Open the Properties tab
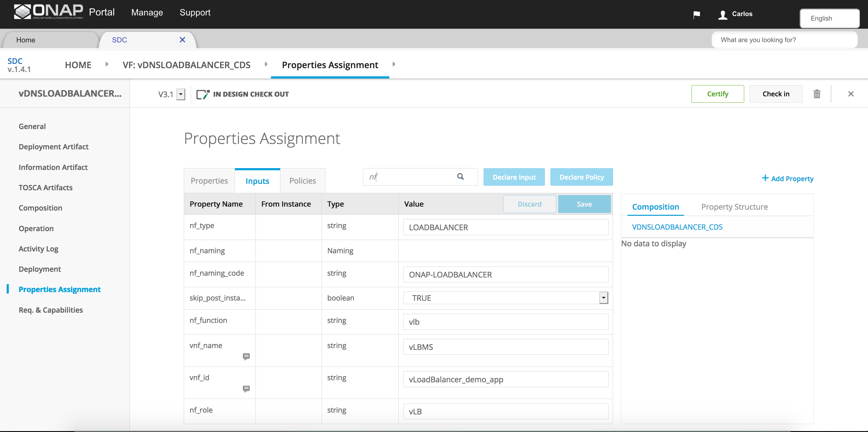The image size is (868, 432). tap(209, 181)
